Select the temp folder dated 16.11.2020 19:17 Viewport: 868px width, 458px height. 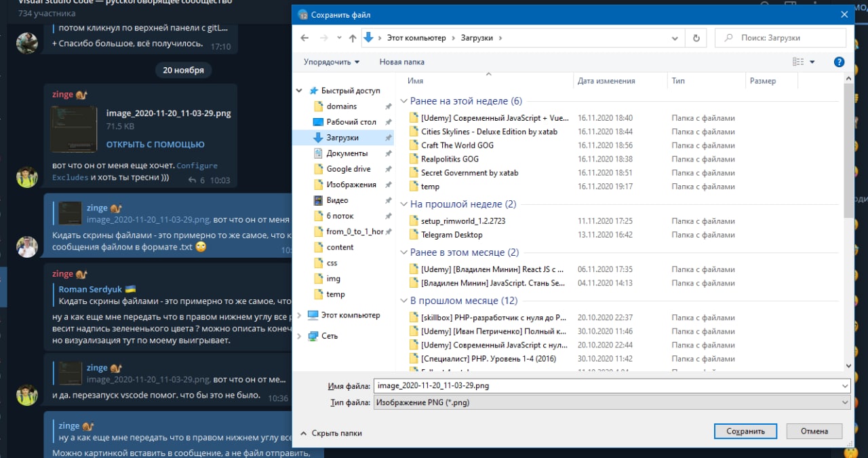click(x=430, y=187)
